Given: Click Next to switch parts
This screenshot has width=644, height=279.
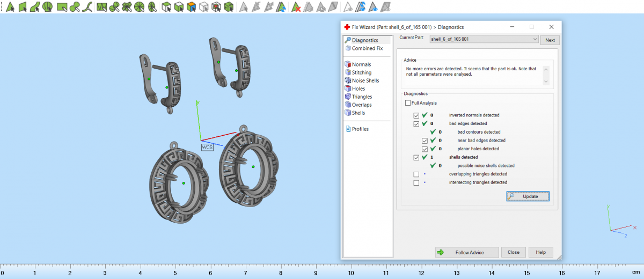Looking at the screenshot, I should point(550,40).
